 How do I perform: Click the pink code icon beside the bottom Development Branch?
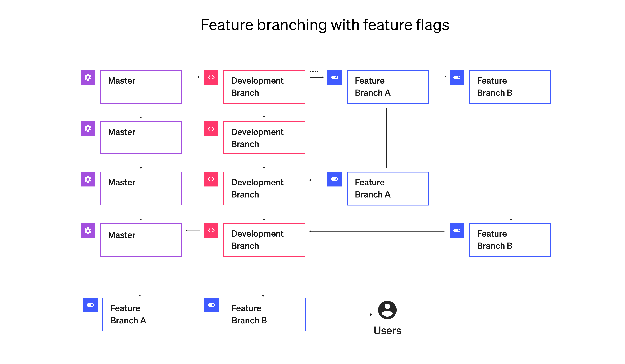[x=211, y=230]
